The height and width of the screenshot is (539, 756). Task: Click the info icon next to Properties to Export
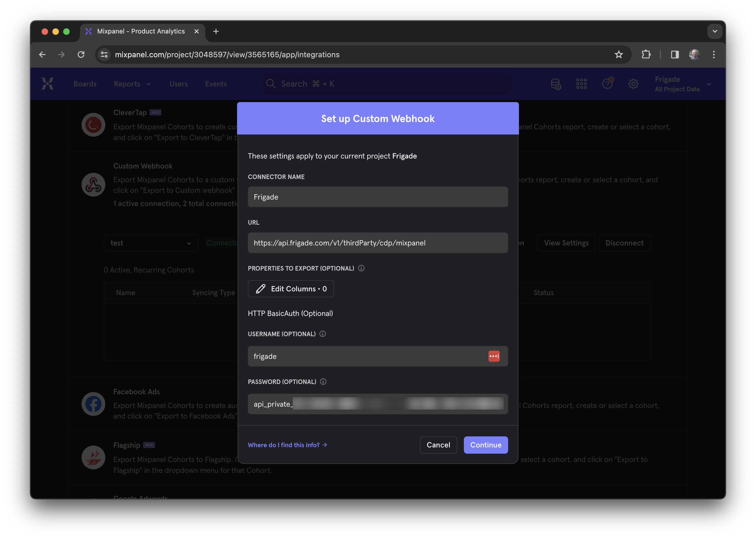tap(361, 268)
